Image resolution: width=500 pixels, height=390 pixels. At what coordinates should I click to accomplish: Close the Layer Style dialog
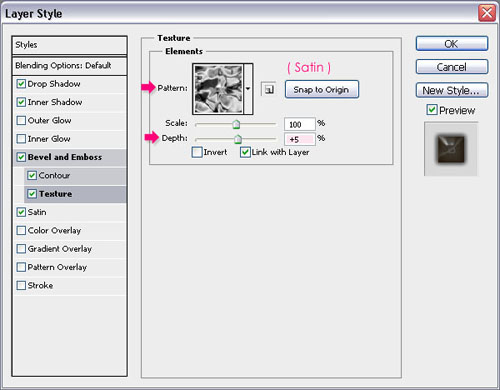pyautogui.click(x=487, y=14)
